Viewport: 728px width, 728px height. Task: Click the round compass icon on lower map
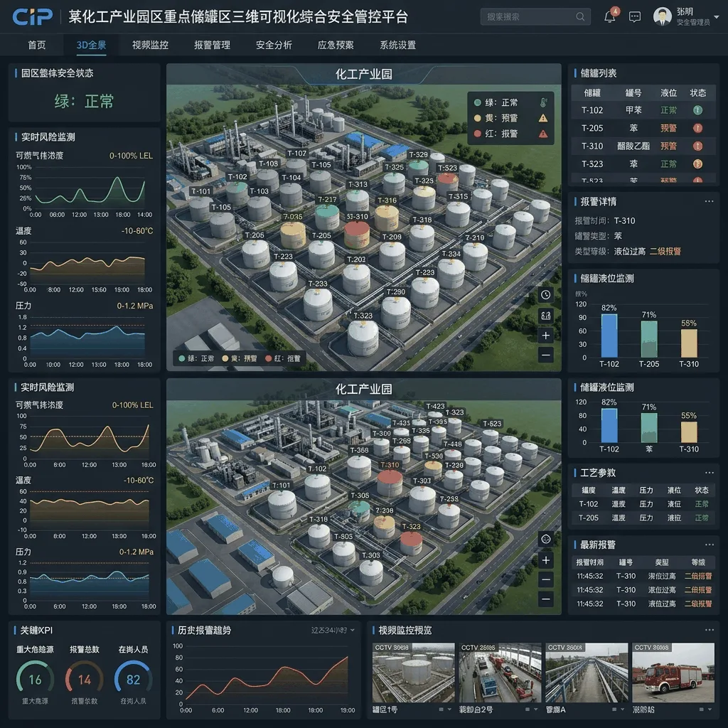pyautogui.click(x=545, y=539)
